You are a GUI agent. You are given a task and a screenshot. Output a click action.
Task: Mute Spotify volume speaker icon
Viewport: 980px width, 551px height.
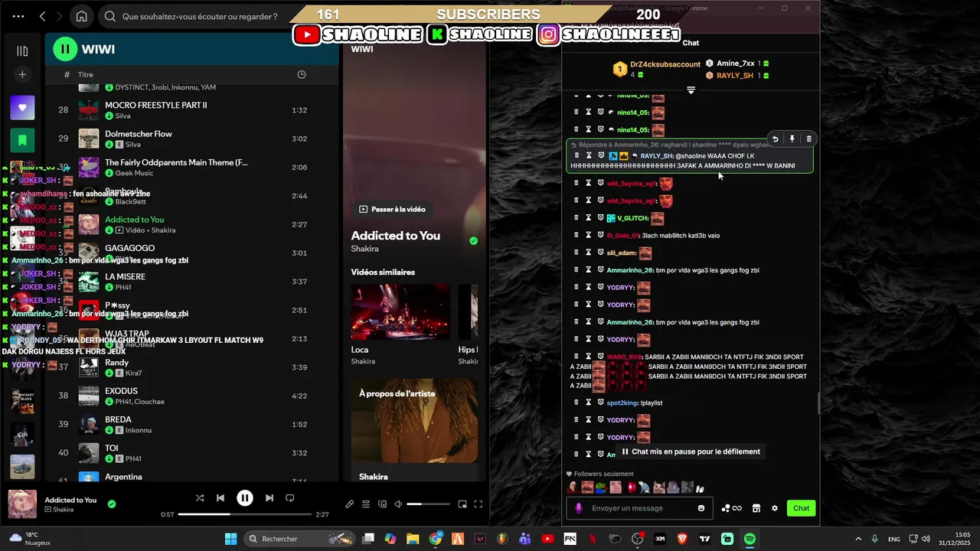[398, 504]
